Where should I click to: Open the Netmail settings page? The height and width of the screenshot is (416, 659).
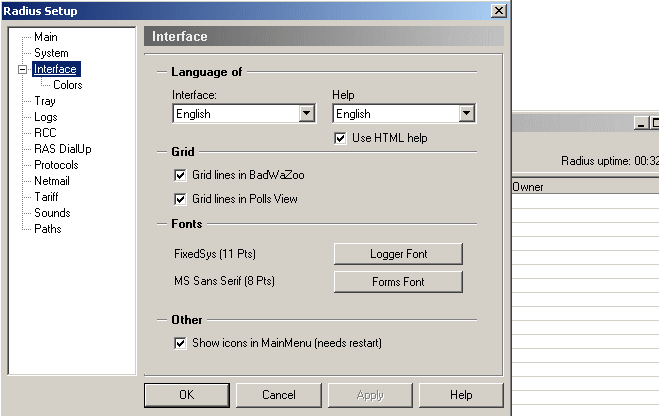[x=52, y=181]
